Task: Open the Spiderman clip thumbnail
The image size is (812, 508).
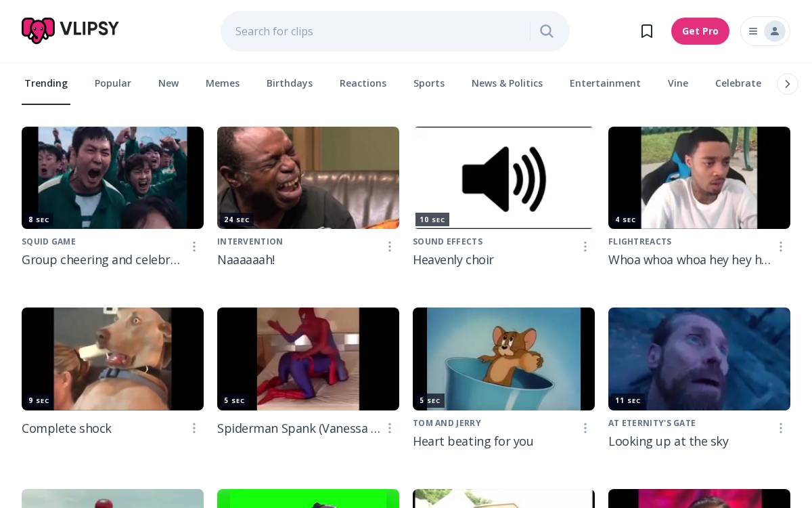Action: [308, 359]
